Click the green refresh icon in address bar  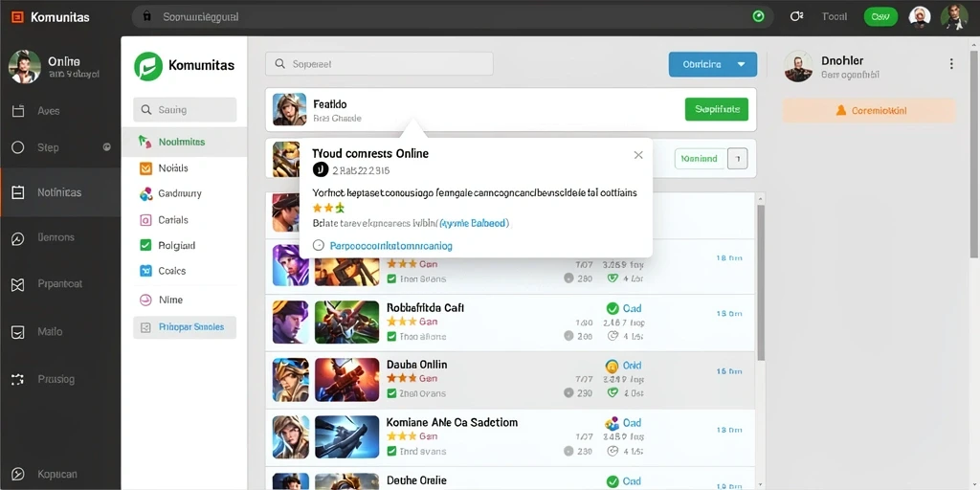pyautogui.click(x=759, y=17)
